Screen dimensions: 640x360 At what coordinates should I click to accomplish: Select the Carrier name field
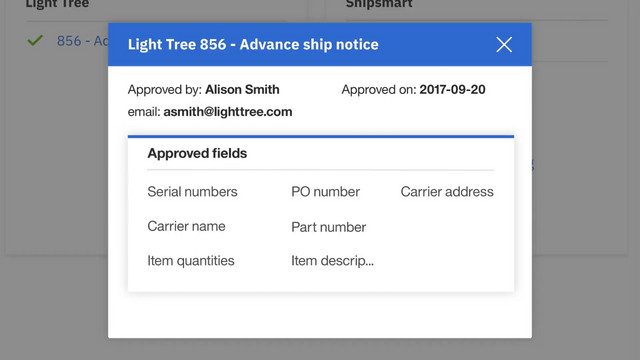[x=186, y=226]
